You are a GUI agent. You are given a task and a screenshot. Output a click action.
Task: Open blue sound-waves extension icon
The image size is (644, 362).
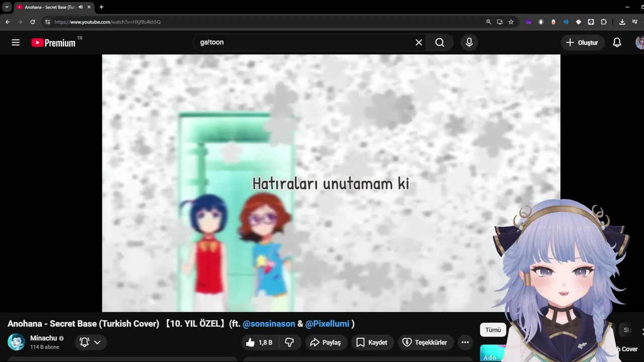point(566,22)
